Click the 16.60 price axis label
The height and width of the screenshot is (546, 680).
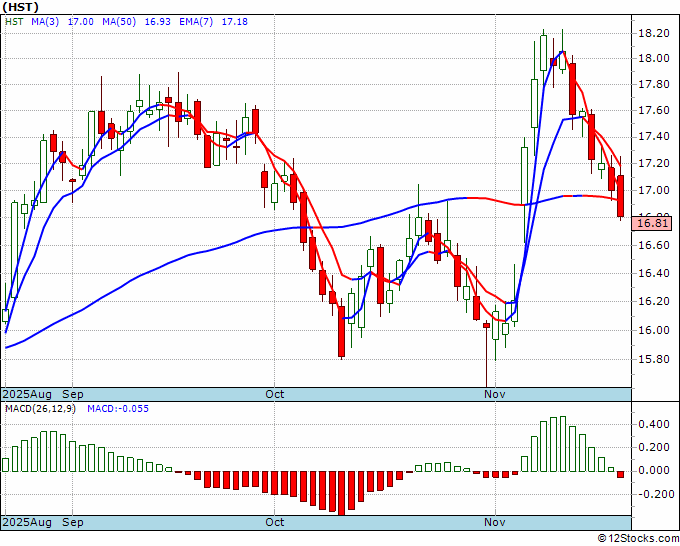[654, 245]
